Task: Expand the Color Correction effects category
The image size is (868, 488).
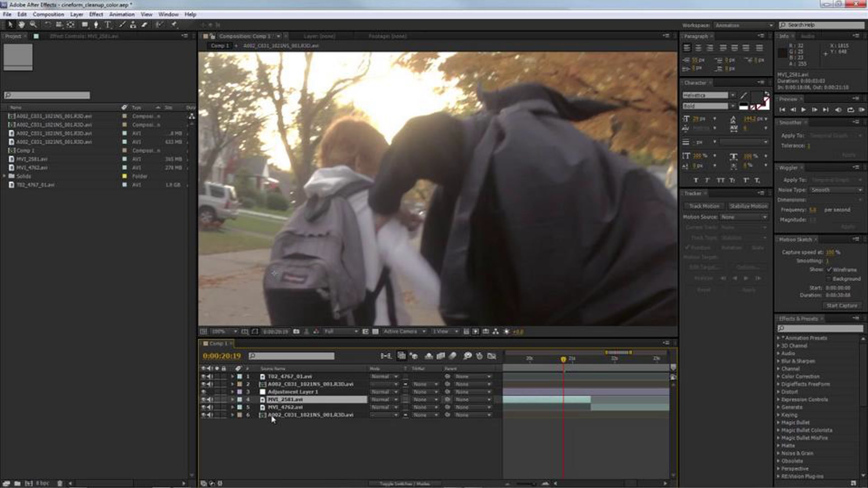Action: tap(778, 376)
